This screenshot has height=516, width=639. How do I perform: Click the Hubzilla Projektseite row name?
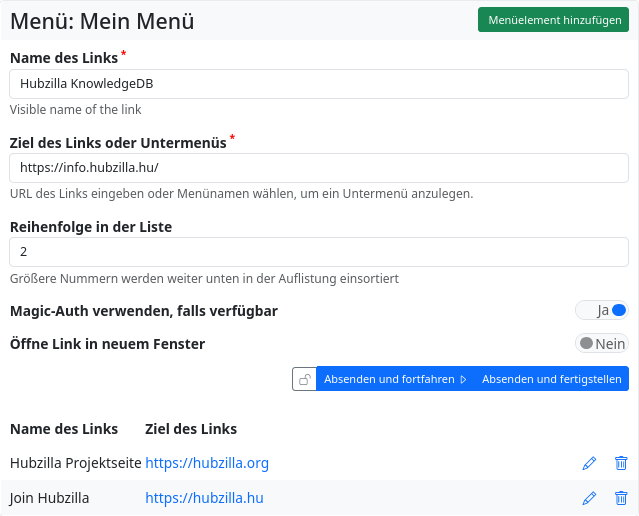[x=76, y=463]
